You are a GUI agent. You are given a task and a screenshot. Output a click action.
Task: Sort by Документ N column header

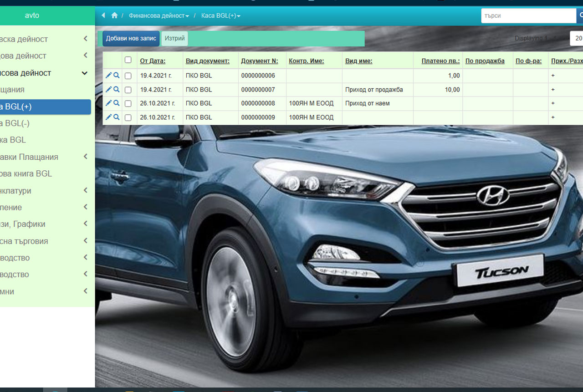pyautogui.click(x=260, y=61)
